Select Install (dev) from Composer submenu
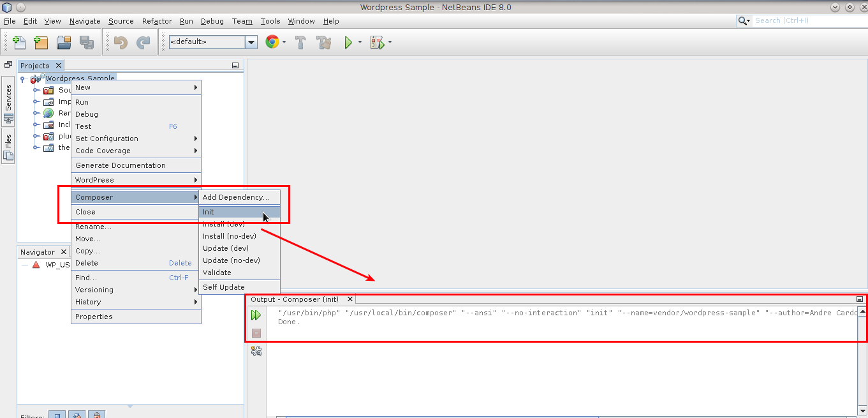 [x=239, y=224]
